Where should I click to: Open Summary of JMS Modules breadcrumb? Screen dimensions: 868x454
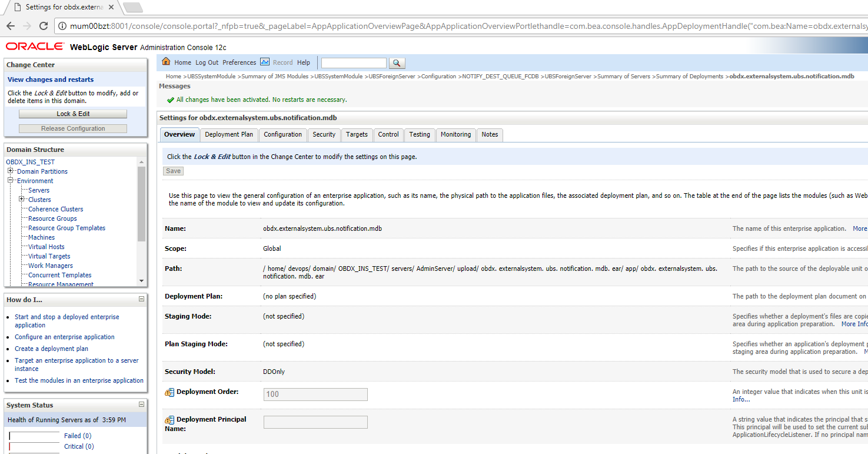tap(275, 77)
